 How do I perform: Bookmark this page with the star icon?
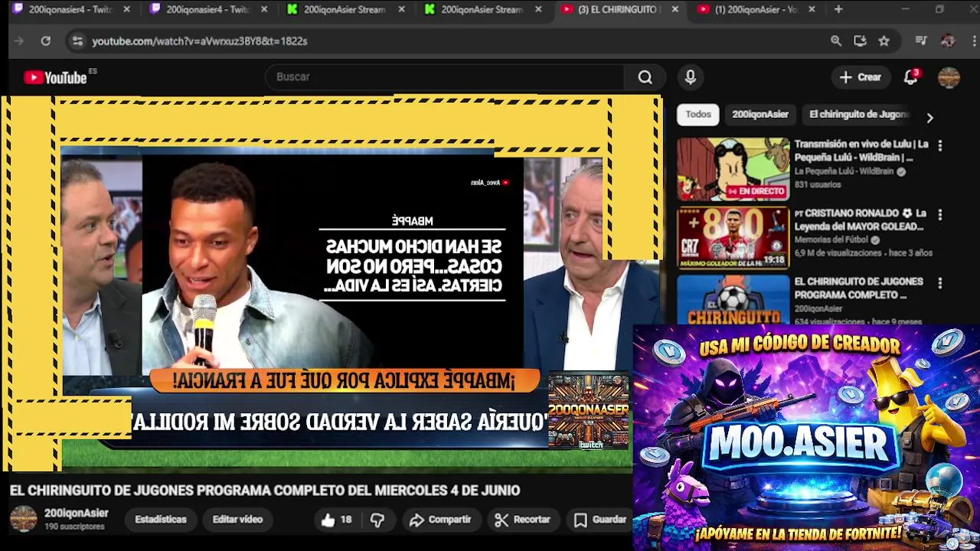coord(884,41)
